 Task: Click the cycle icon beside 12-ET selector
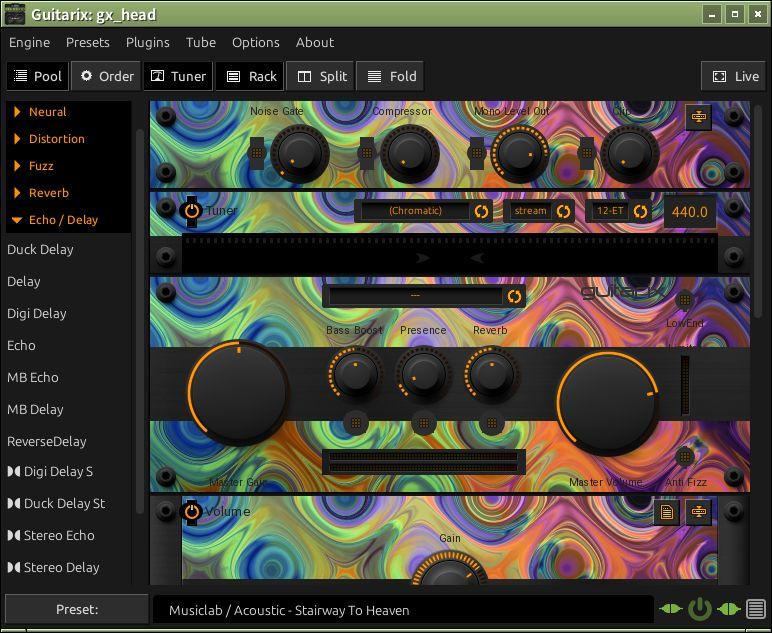point(640,211)
